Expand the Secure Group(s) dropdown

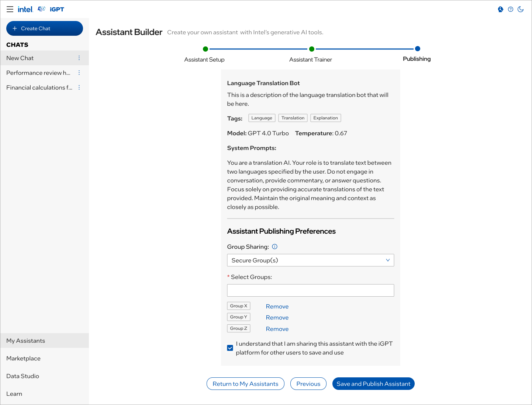pyautogui.click(x=311, y=260)
